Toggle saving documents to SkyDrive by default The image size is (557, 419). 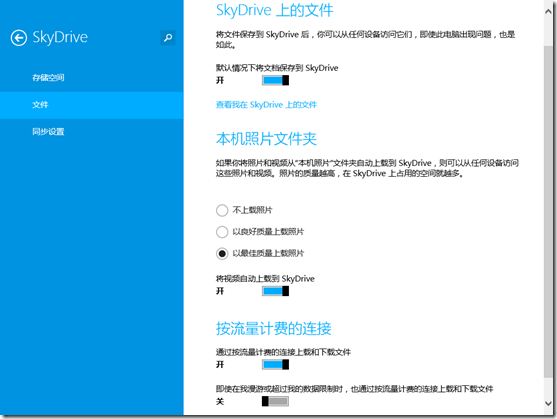(x=275, y=80)
